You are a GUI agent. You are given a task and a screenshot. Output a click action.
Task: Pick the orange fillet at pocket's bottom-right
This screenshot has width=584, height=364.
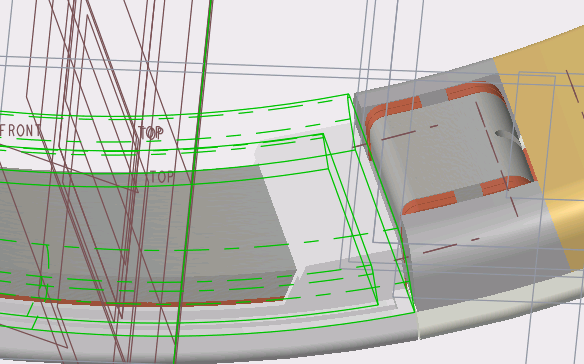pos(507,184)
